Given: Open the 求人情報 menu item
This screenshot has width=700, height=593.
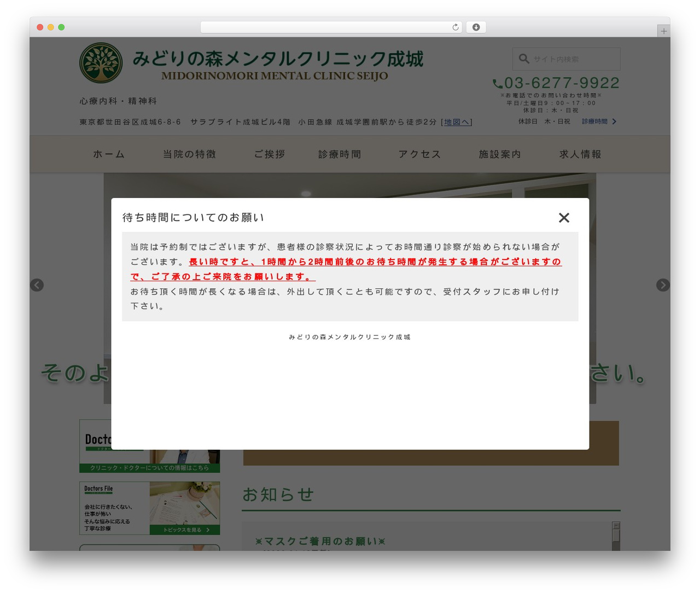Looking at the screenshot, I should click(x=580, y=154).
